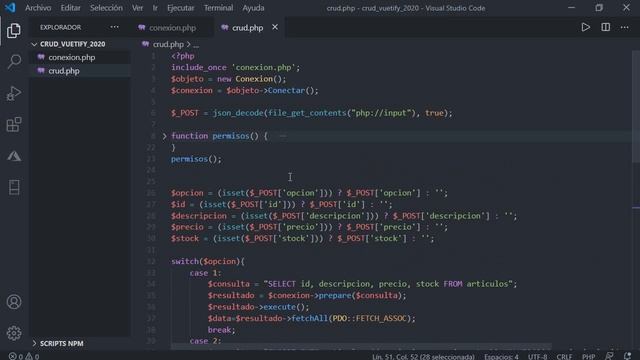Close the crud.php tab

tap(275, 27)
